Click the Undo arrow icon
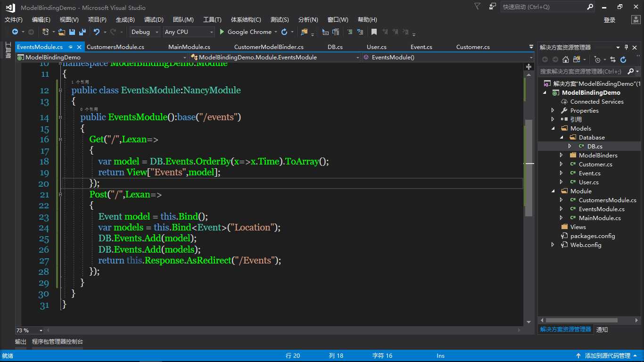This screenshot has width=644, height=362. pos(96,32)
